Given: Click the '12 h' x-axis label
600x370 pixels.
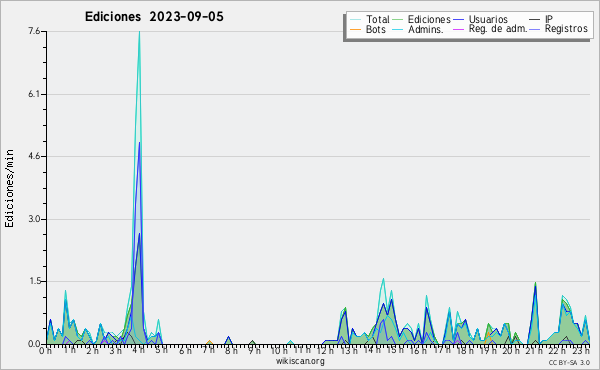Looking at the screenshot, I should (324, 350).
